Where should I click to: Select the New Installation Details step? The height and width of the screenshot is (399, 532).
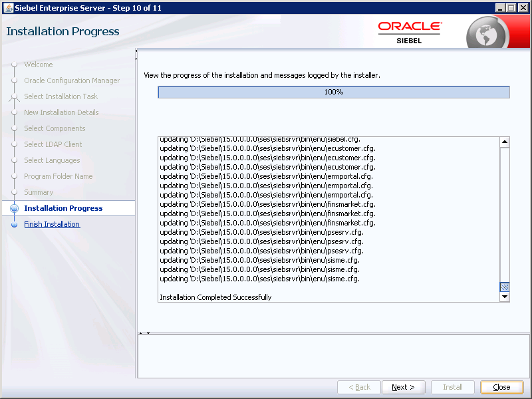[x=61, y=112]
